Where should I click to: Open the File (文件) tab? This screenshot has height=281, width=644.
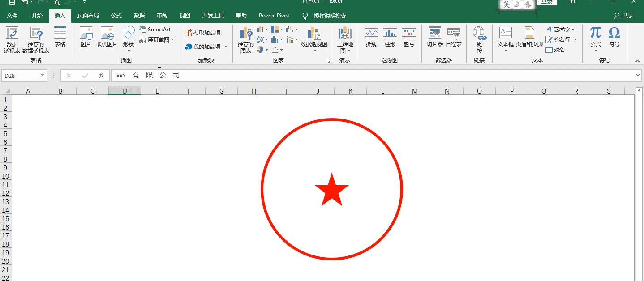click(x=12, y=16)
